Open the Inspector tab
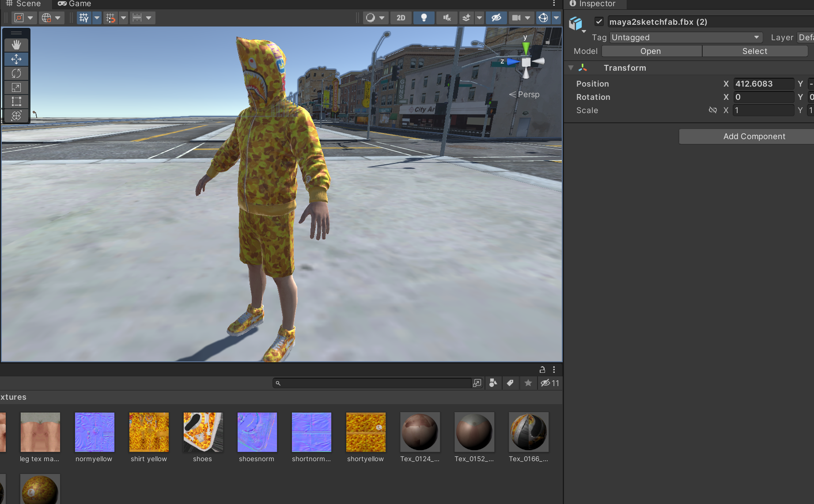Image resolution: width=814 pixels, height=504 pixels. click(x=592, y=4)
